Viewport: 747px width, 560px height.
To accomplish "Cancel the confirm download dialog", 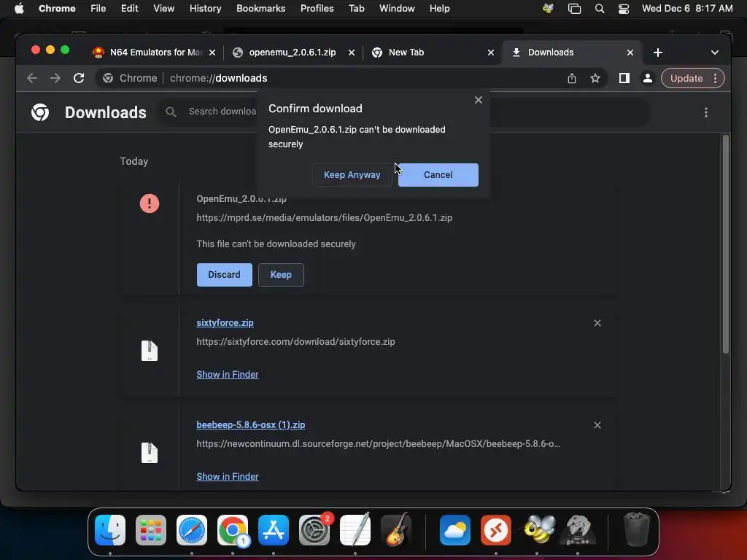I will (x=438, y=175).
